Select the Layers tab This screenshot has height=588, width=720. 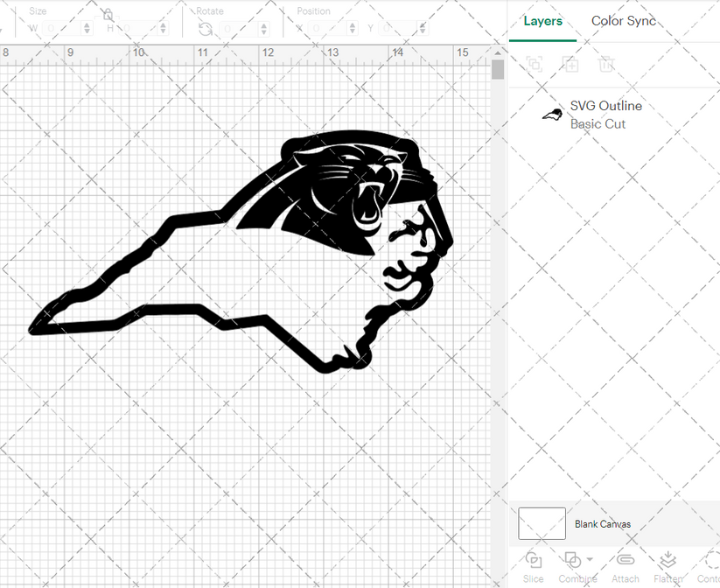point(542,21)
